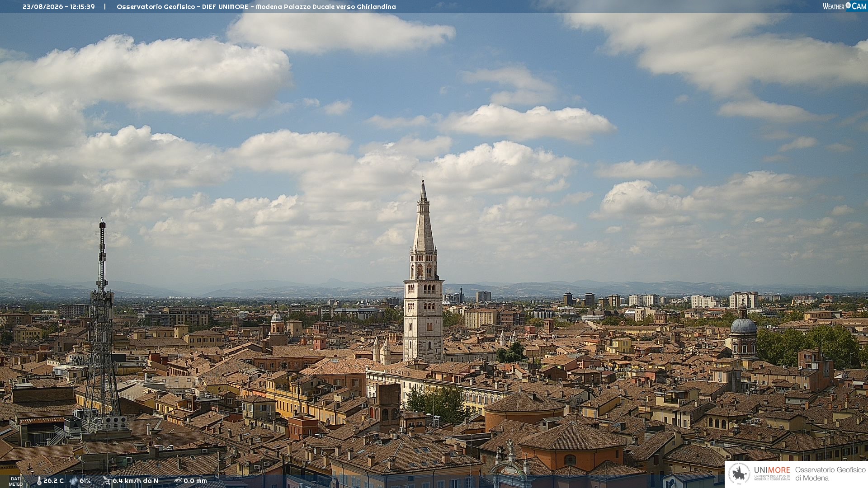The image size is (868, 488).
Task: Open the WeatherCam logo link
Action: pos(844,6)
